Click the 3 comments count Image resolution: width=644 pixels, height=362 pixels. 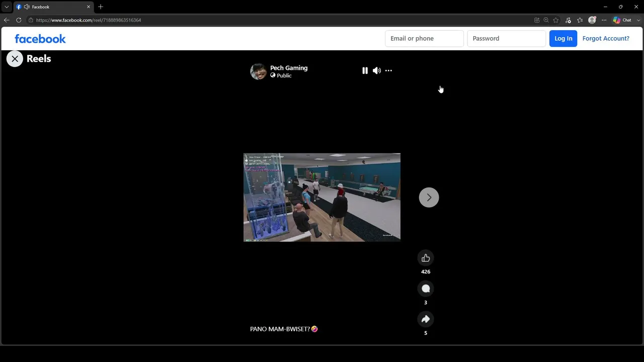tap(426, 303)
